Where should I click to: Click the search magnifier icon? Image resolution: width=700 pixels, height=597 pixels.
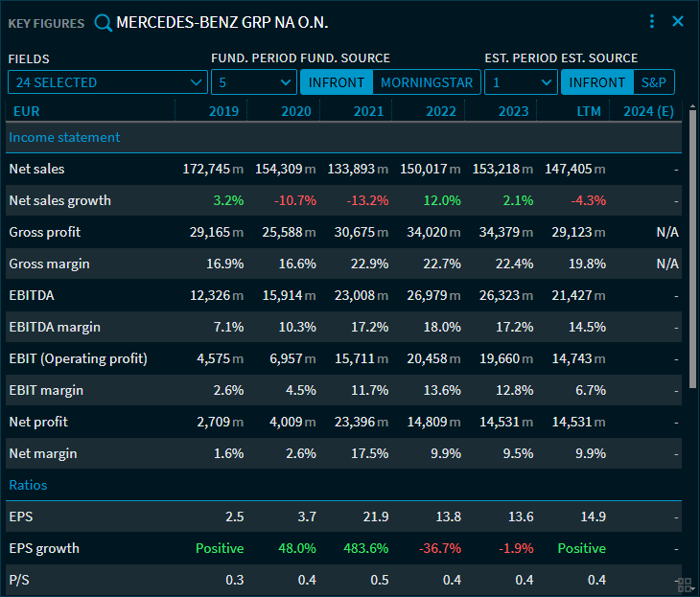tap(103, 22)
